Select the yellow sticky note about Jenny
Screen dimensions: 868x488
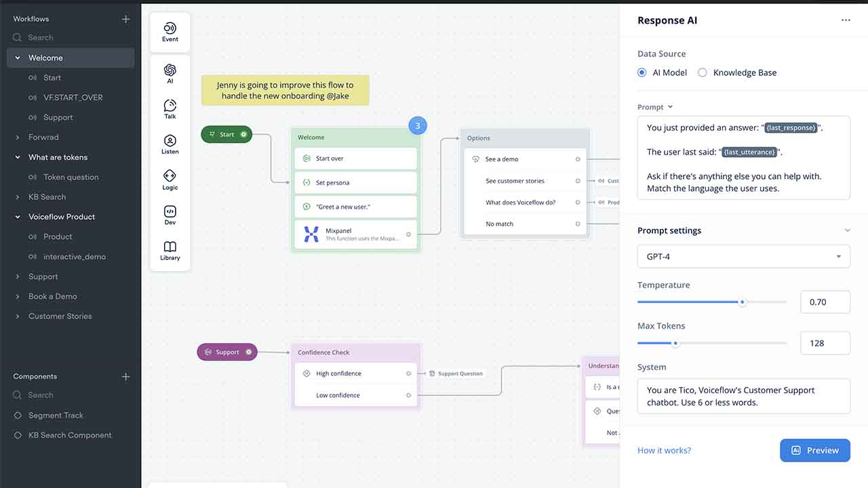285,90
